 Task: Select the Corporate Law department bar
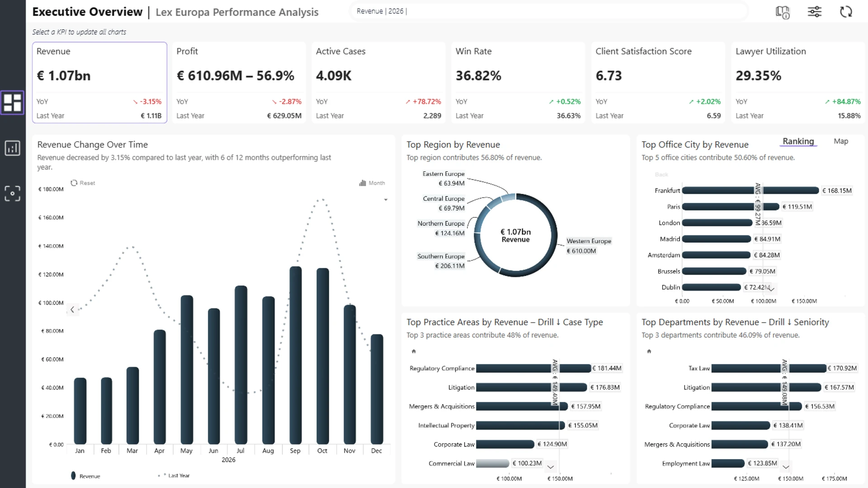point(741,425)
